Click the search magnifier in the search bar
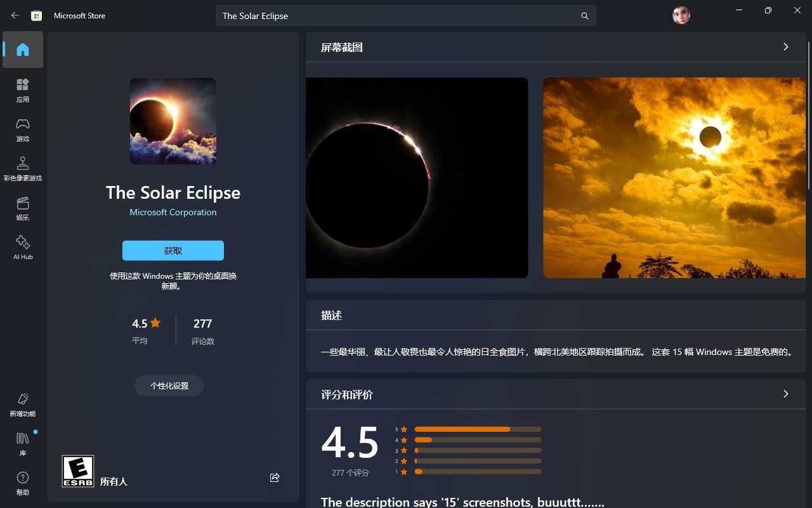 (584, 15)
